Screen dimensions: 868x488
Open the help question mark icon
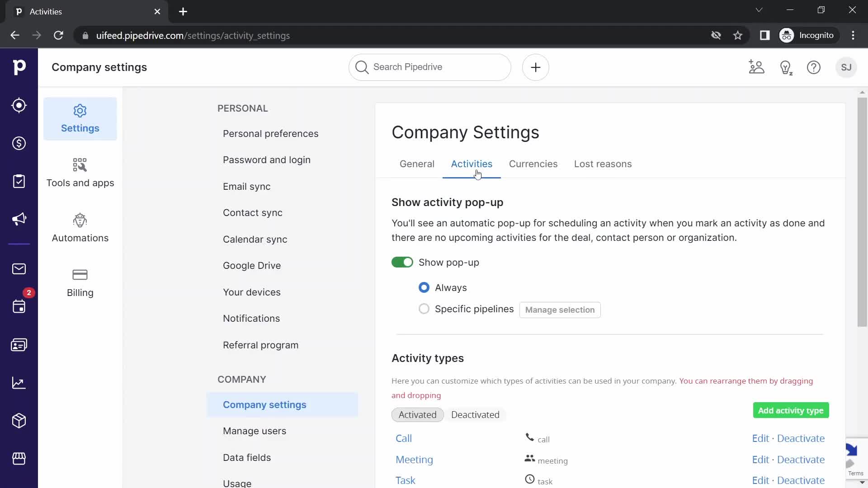coord(814,67)
